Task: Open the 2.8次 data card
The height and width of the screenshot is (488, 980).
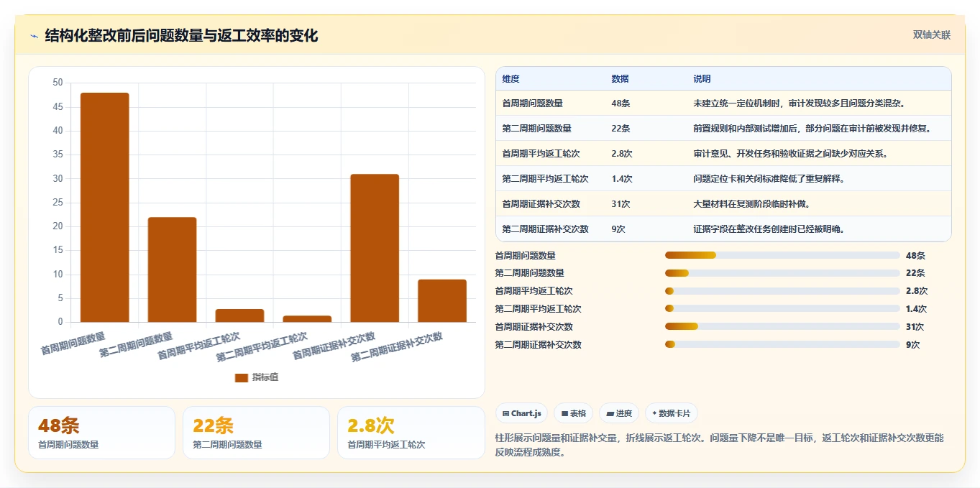Action: pyautogui.click(x=411, y=433)
